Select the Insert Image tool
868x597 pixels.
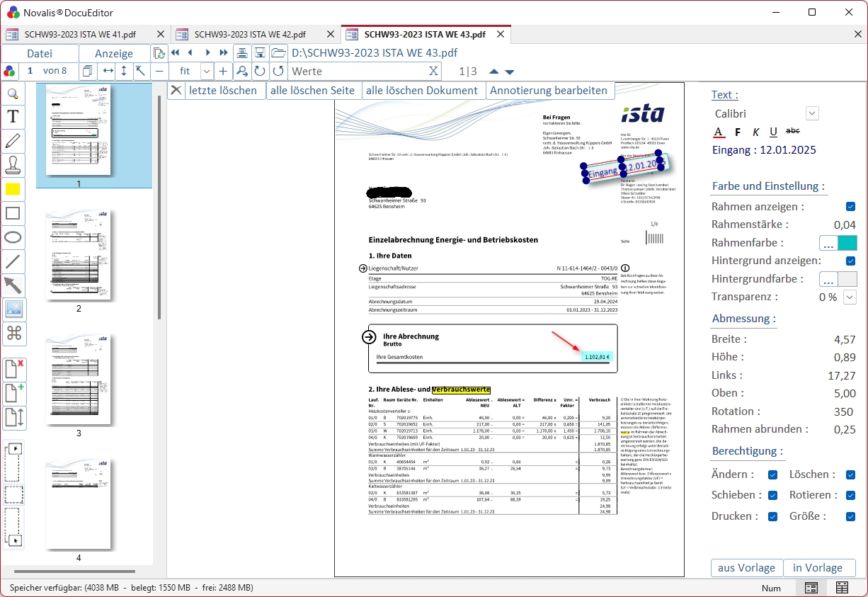point(13,309)
